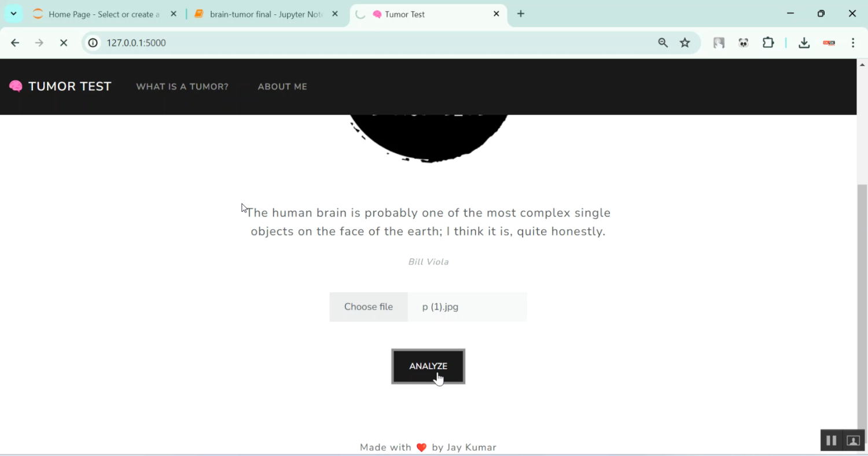Viewport: 868px width, 456px height.
Task: Click the grey extension icon left of panda
Action: 719,43
